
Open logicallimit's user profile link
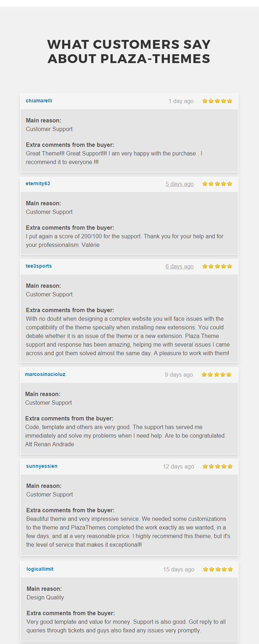point(40,569)
